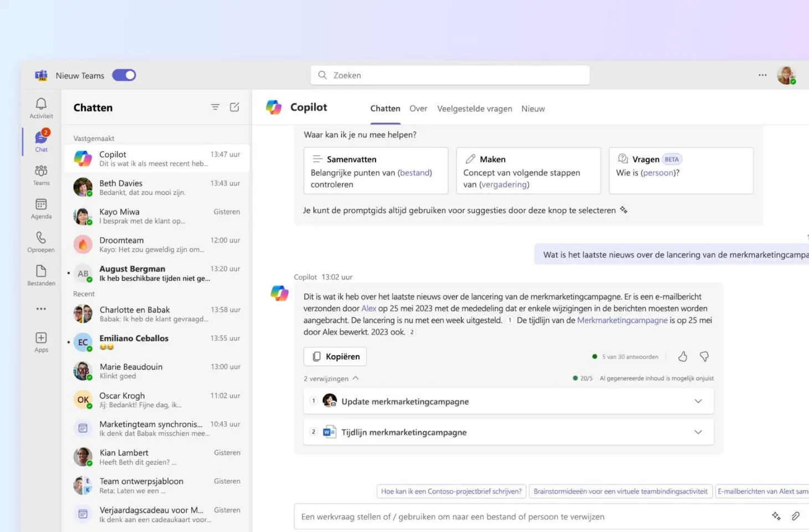The height and width of the screenshot is (532, 809).
Task: Click the Word document icon in reference 2
Action: click(x=330, y=432)
